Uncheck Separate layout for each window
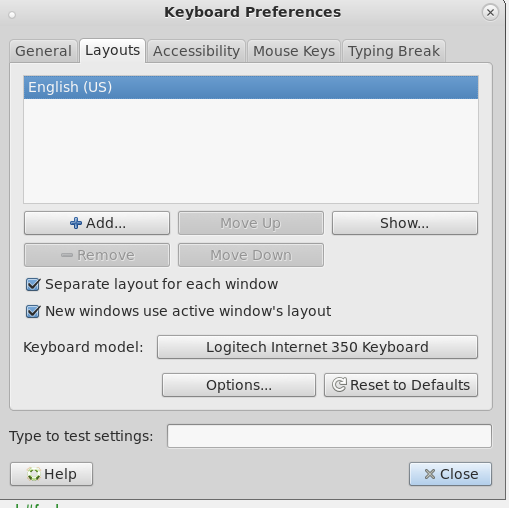The height and width of the screenshot is (508, 509). pyautogui.click(x=33, y=284)
